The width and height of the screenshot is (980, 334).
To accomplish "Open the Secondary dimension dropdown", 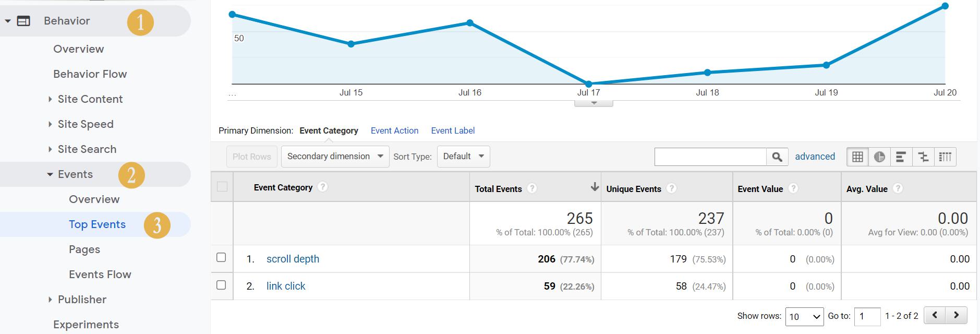I will click(x=335, y=157).
